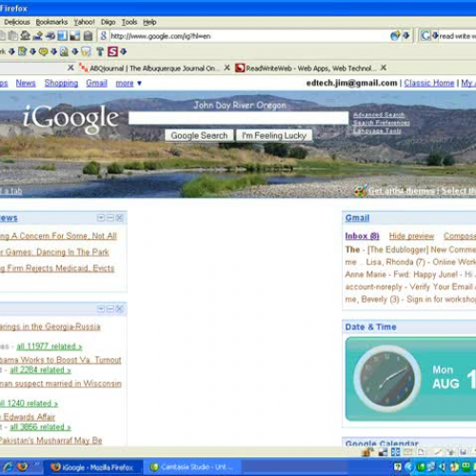Viewport: 476px width, 476px height.
Task: Click the Google search engine icon in search box
Action: click(x=426, y=35)
